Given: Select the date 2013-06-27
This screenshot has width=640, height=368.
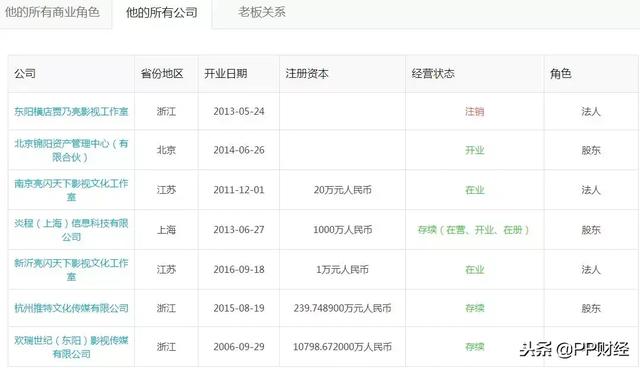Looking at the screenshot, I should (x=239, y=230).
